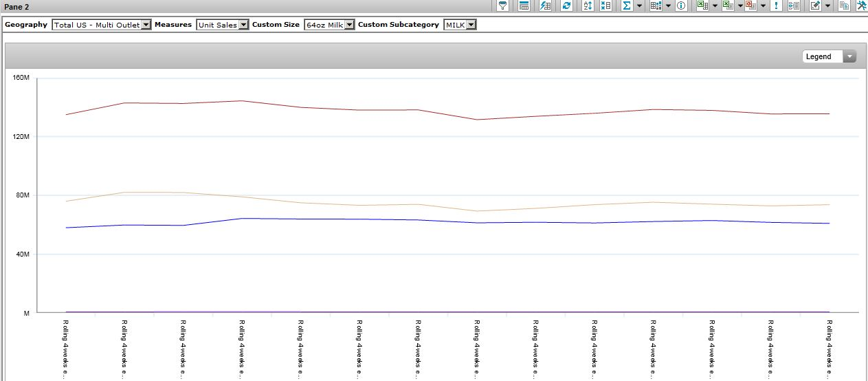Open the sigma totals dropdown arrow
Viewport: 868px width, 381px height.
639,6
